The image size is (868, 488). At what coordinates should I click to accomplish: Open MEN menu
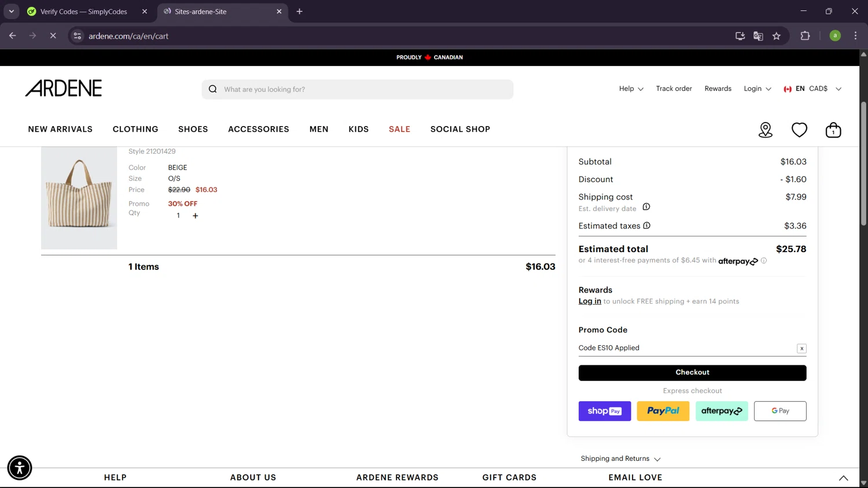(319, 129)
